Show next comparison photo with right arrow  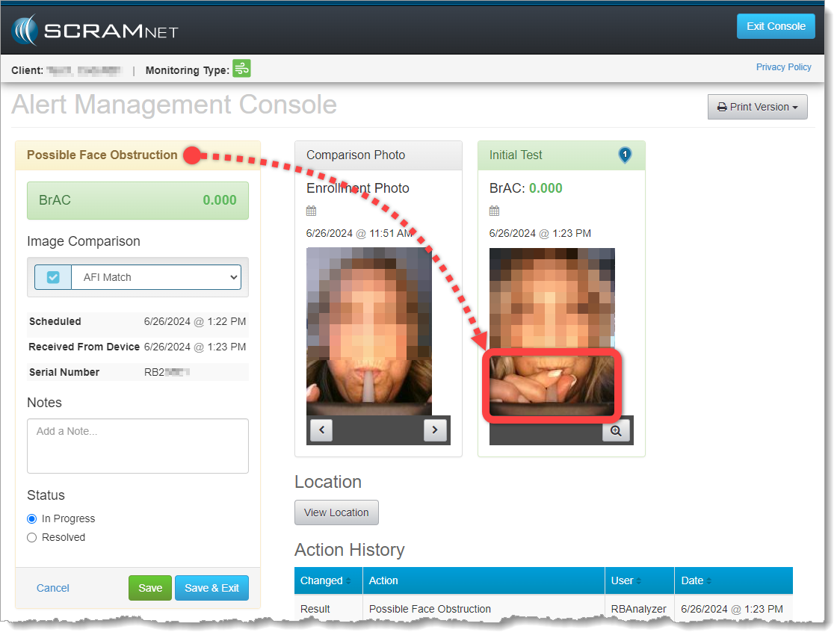[x=435, y=430]
